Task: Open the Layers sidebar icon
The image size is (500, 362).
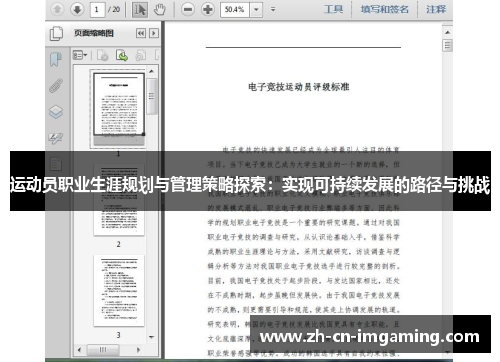Action: [x=56, y=112]
